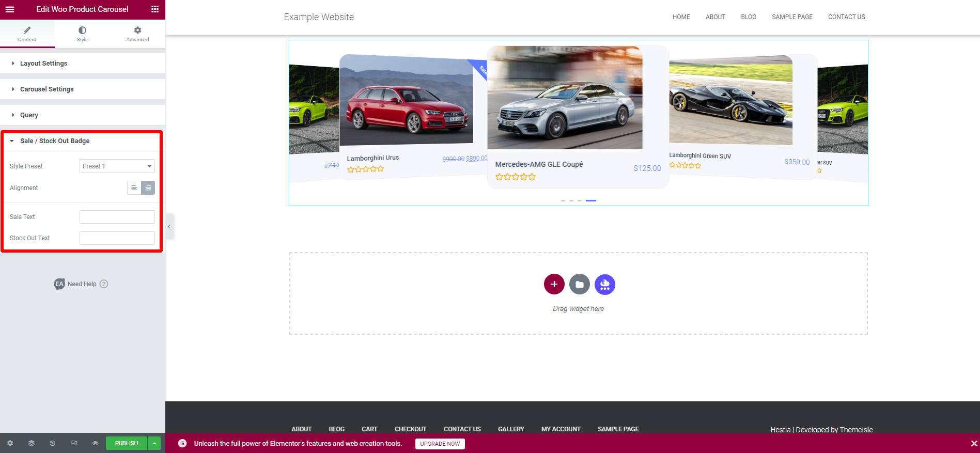Image resolution: width=980 pixels, height=453 pixels.
Task: Click the Mercedes-AMG GLE Coupé product title
Action: click(539, 164)
